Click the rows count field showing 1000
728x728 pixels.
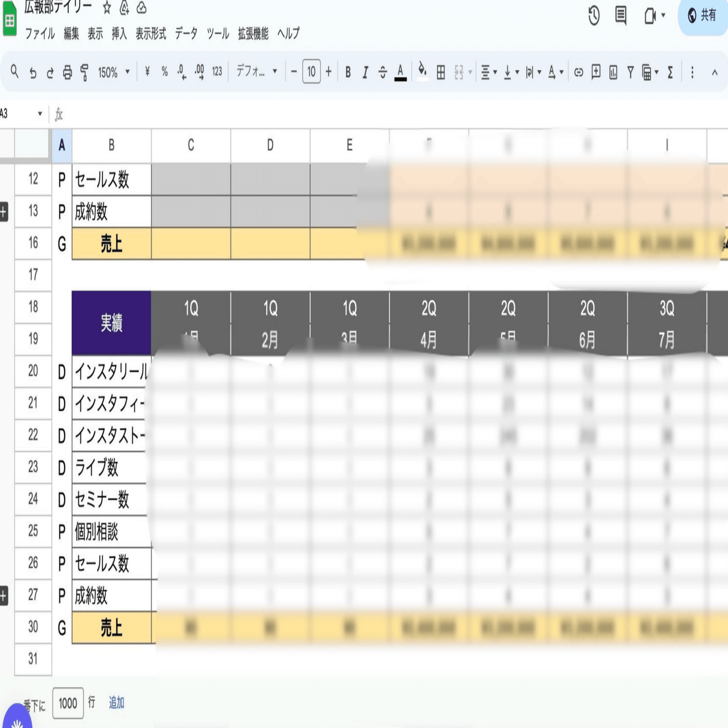pos(68,703)
